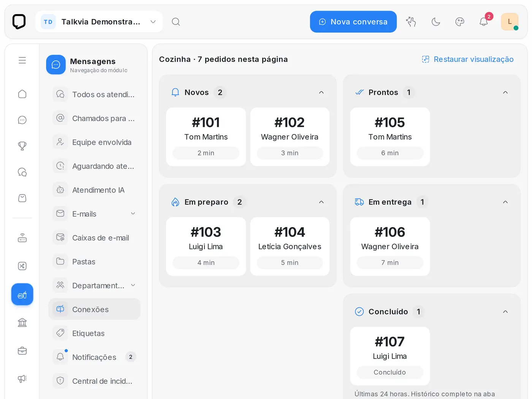Toggle the hamburger menu in sidebar

(22, 60)
